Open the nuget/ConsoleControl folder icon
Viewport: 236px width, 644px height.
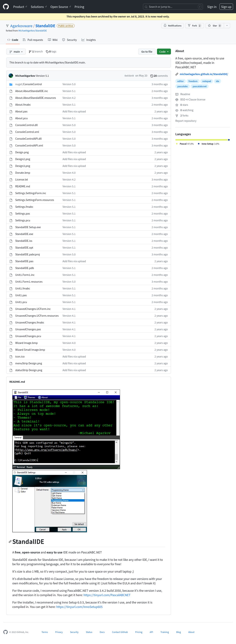pos(11,84)
